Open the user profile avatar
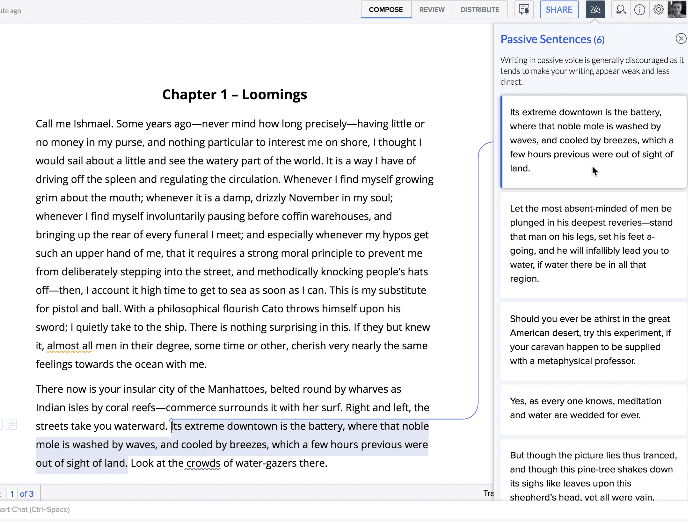688x522 pixels. [x=677, y=10]
